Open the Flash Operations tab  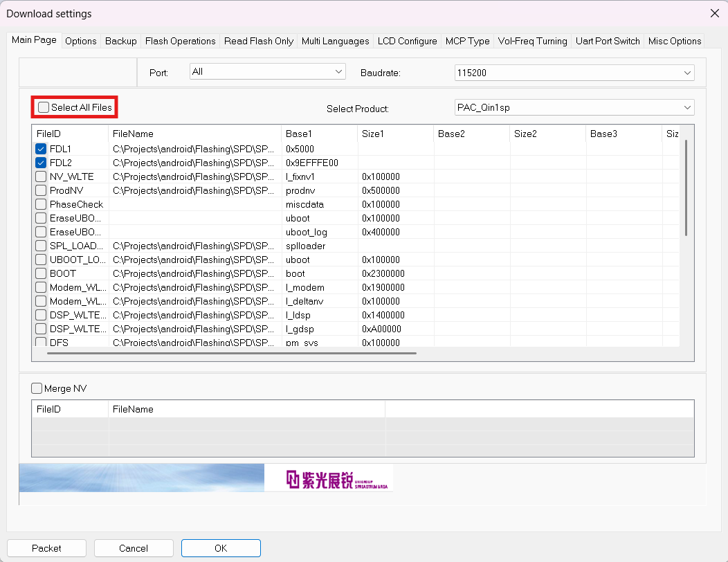click(x=180, y=41)
